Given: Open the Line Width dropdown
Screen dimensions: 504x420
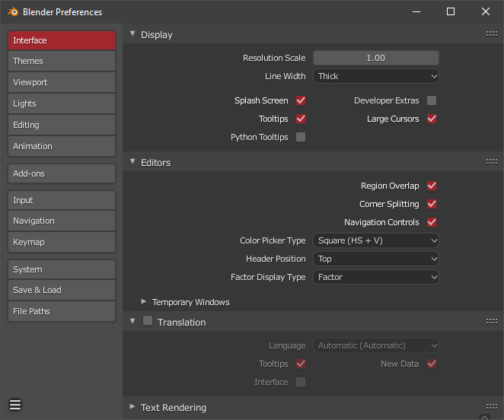Looking at the screenshot, I should tap(376, 76).
